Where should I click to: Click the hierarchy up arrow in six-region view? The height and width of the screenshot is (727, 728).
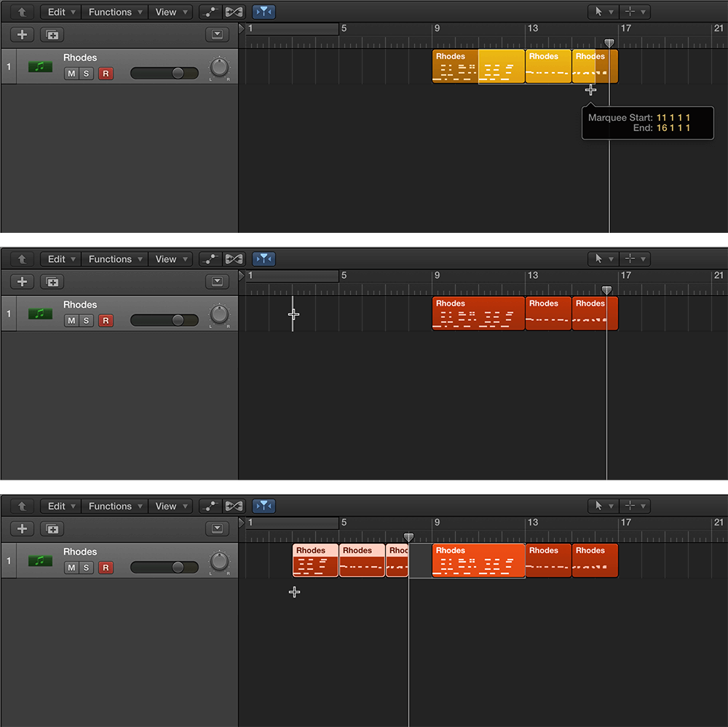point(22,506)
